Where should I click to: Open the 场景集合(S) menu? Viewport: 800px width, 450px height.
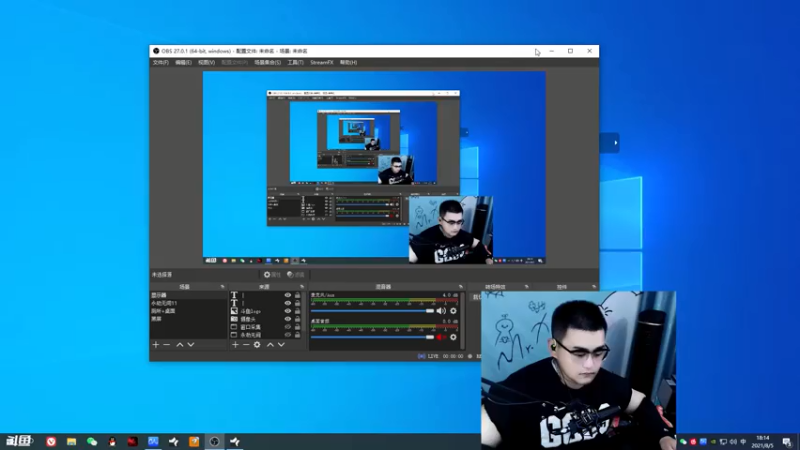[x=267, y=62]
